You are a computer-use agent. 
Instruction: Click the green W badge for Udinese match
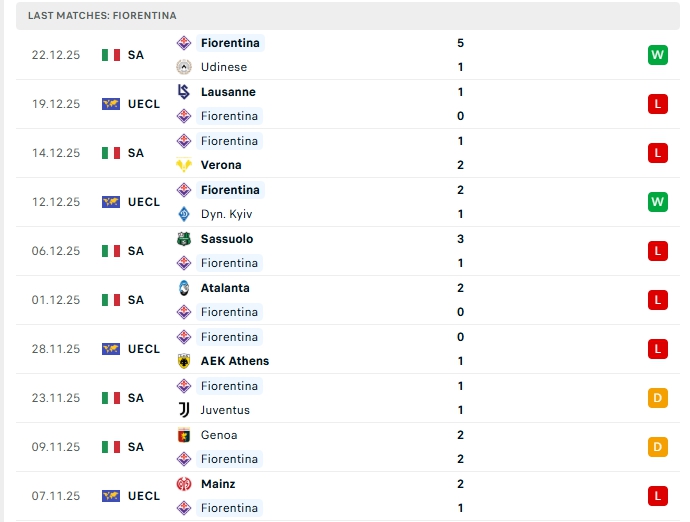click(657, 55)
